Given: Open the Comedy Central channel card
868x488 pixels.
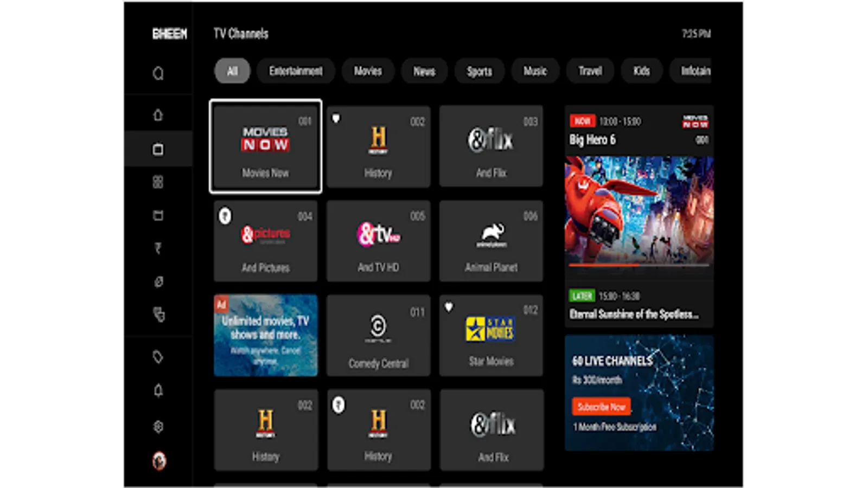Looking at the screenshot, I should pos(378,336).
